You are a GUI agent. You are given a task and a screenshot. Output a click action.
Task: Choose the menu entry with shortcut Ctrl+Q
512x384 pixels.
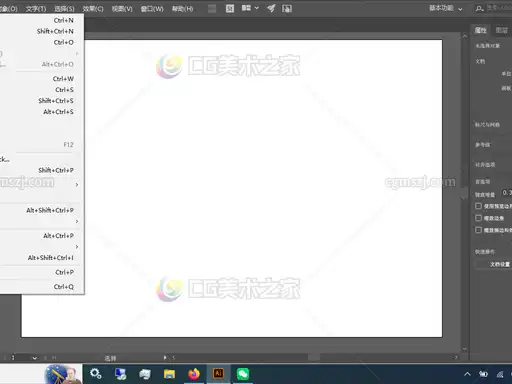[x=42, y=287]
